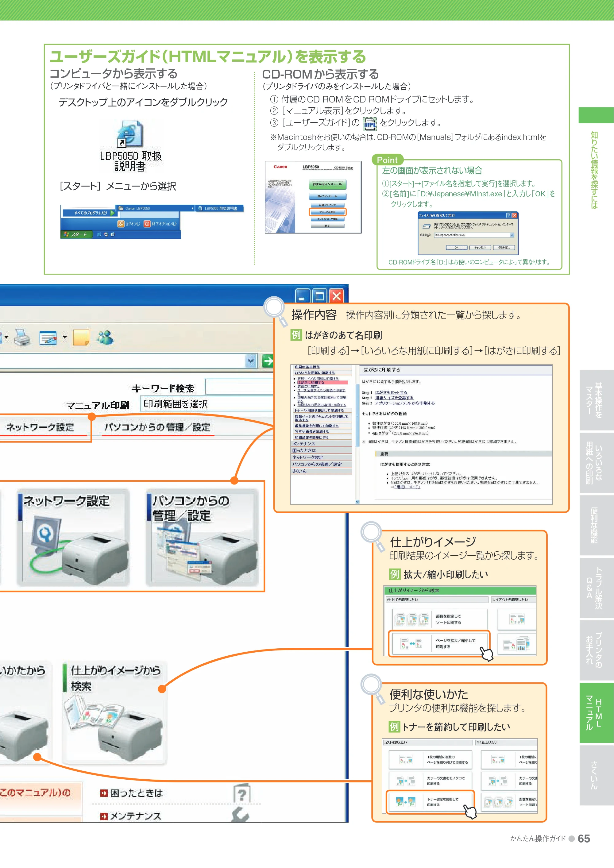
Task: Select メンテナンス in the manual sidebar
Action: click(321, 444)
